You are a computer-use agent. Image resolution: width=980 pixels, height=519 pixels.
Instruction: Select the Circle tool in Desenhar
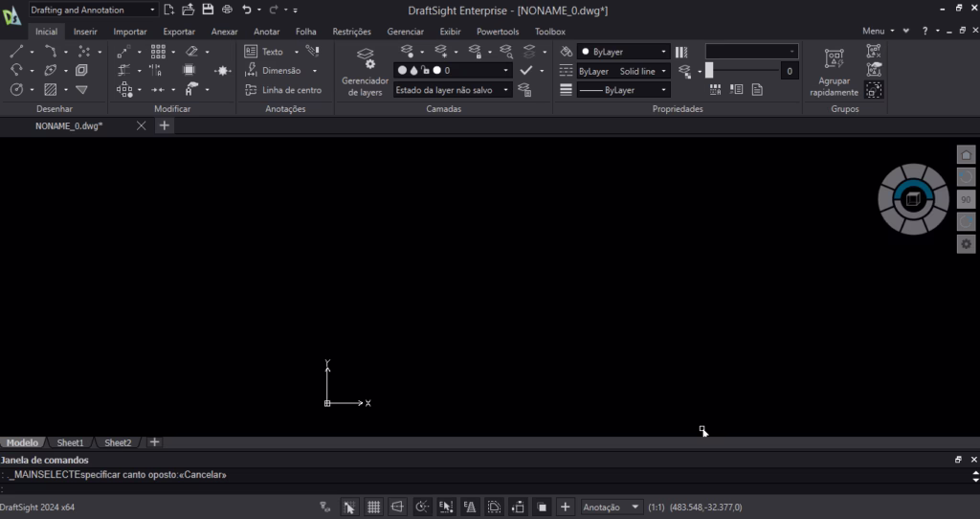[16, 89]
